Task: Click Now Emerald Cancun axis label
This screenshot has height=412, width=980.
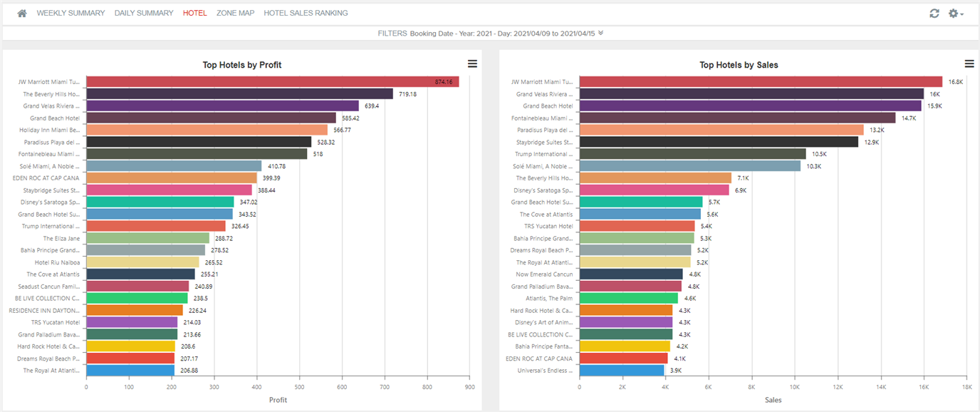Action: pos(545,274)
